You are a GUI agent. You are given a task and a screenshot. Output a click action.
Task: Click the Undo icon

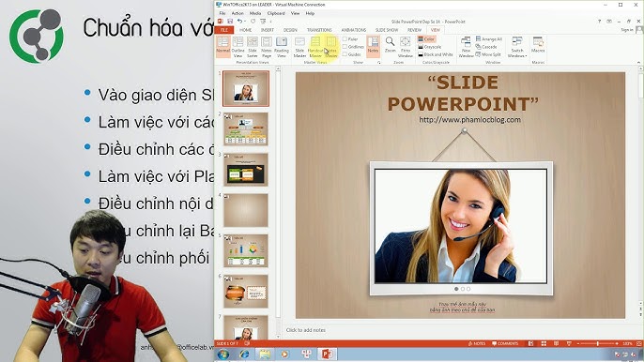[x=239, y=22]
